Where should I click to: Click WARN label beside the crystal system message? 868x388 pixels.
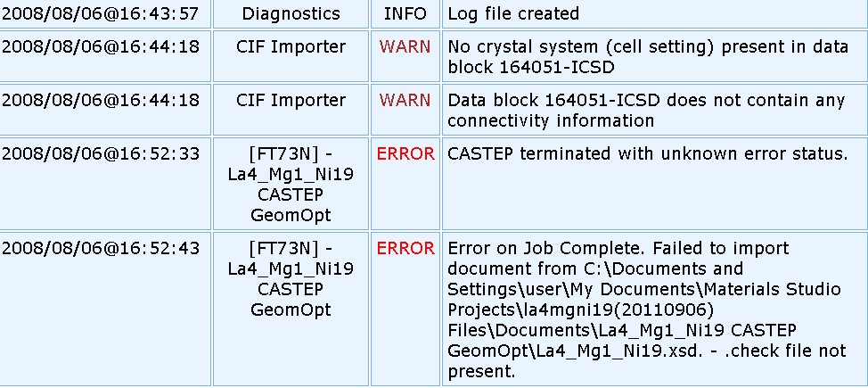coord(405,47)
